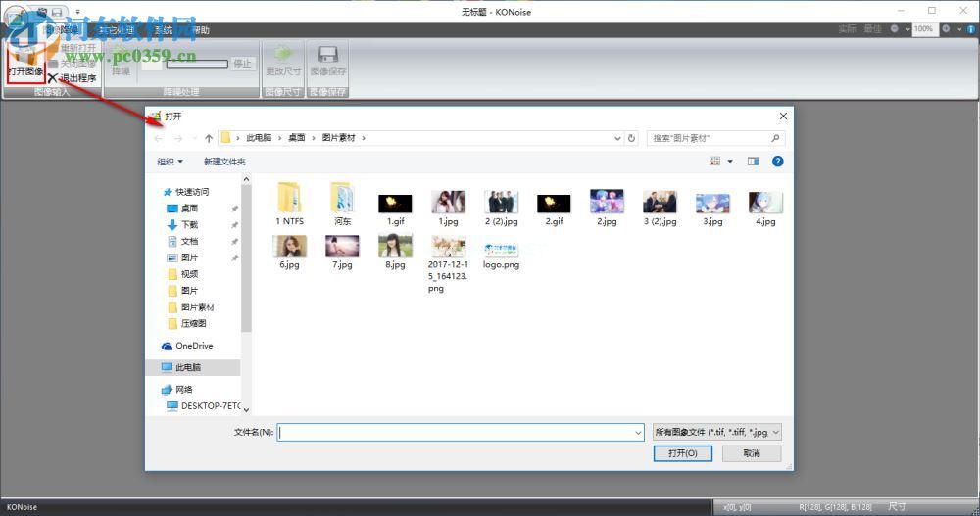Screen dimensions: 980x516
Task: Click the 退出程序 exit program icon
Action: pyautogui.click(x=53, y=78)
